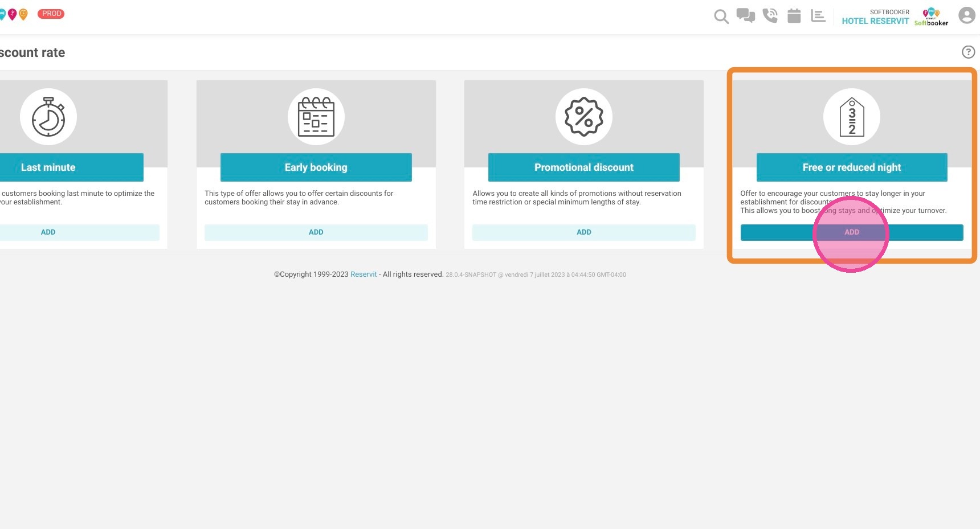Open the user account avatar

point(967,15)
